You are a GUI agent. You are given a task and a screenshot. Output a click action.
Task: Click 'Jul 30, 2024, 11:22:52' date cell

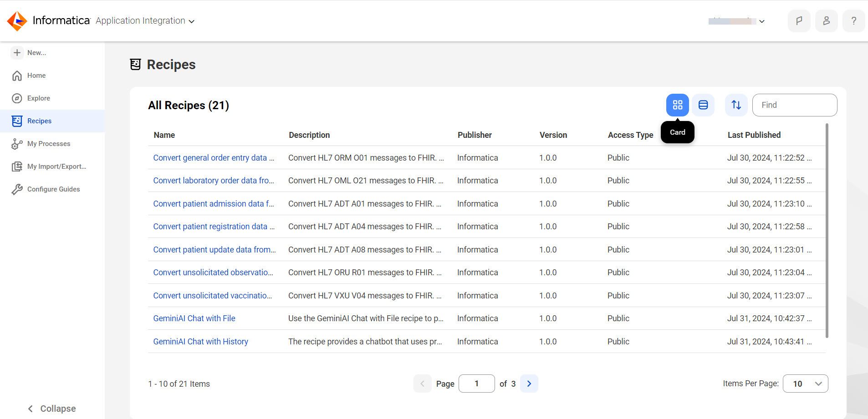pos(769,158)
